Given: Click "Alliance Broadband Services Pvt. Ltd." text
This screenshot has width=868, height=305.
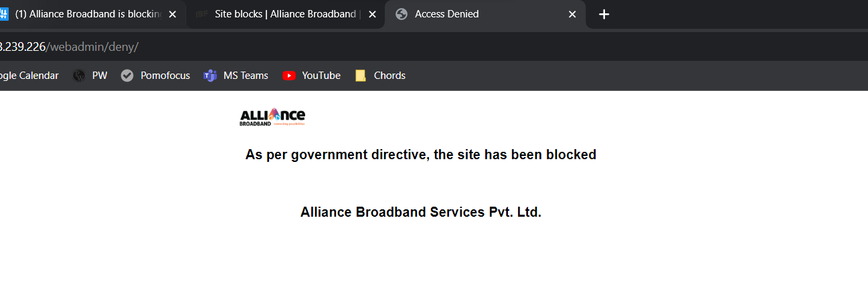Looking at the screenshot, I should [421, 212].
